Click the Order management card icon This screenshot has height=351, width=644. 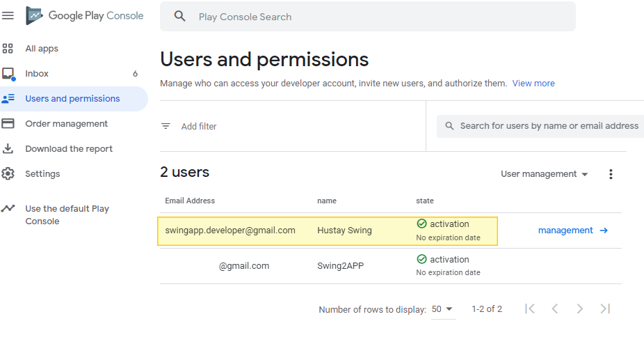[8, 124]
